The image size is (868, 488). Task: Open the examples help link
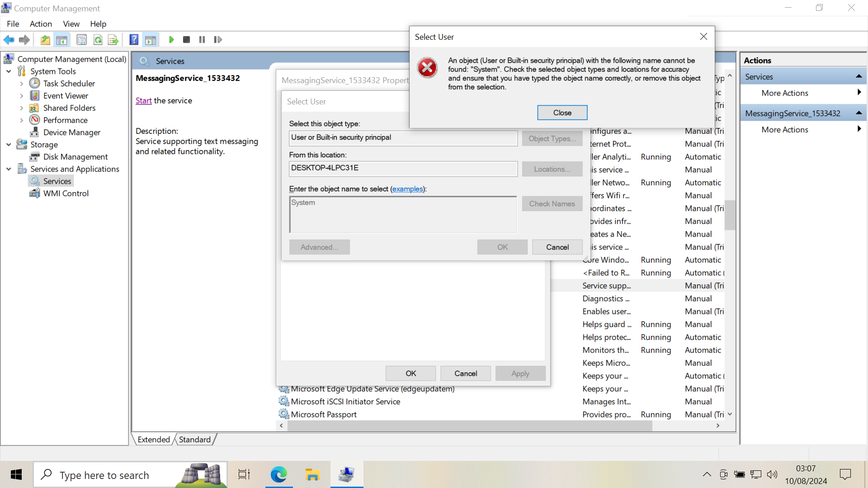point(407,189)
